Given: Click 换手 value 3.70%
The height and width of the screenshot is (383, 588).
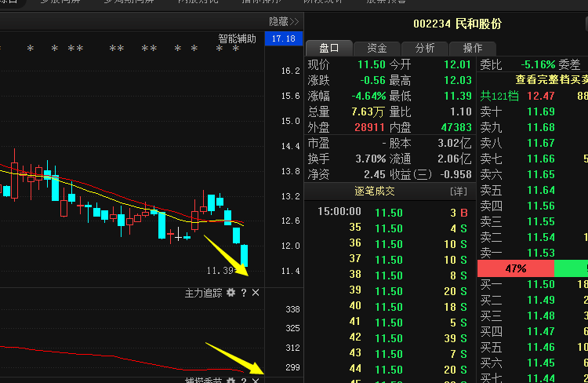Looking at the screenshot, I should pos(371,159).
